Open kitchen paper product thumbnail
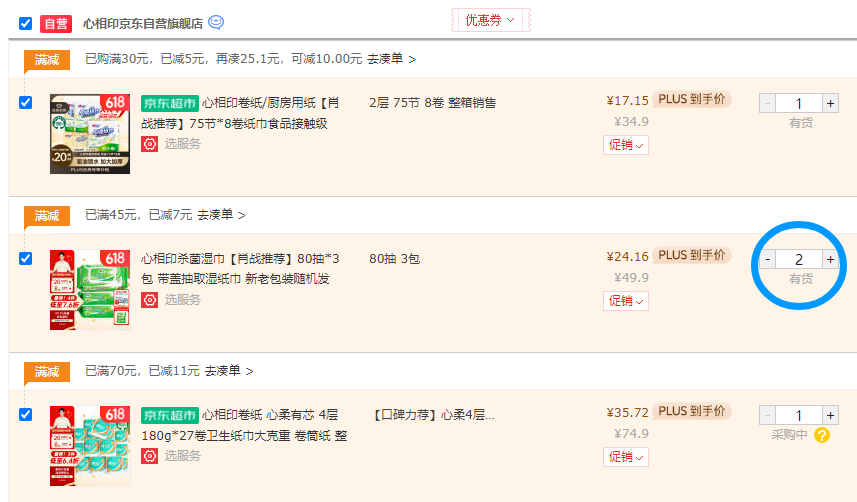This screenshot has width=857, height=502. pyautogui.click(x=90, y=134)
